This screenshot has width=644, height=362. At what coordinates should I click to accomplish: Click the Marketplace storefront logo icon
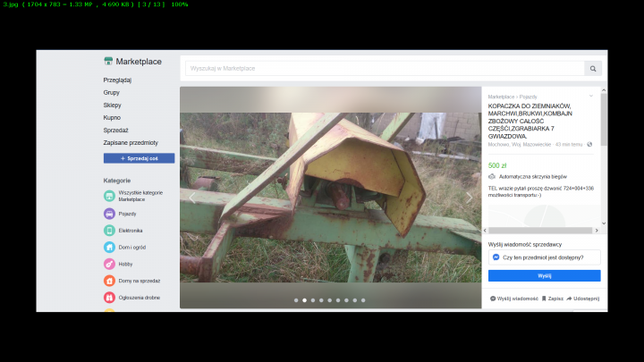click(x=108, y=62)
